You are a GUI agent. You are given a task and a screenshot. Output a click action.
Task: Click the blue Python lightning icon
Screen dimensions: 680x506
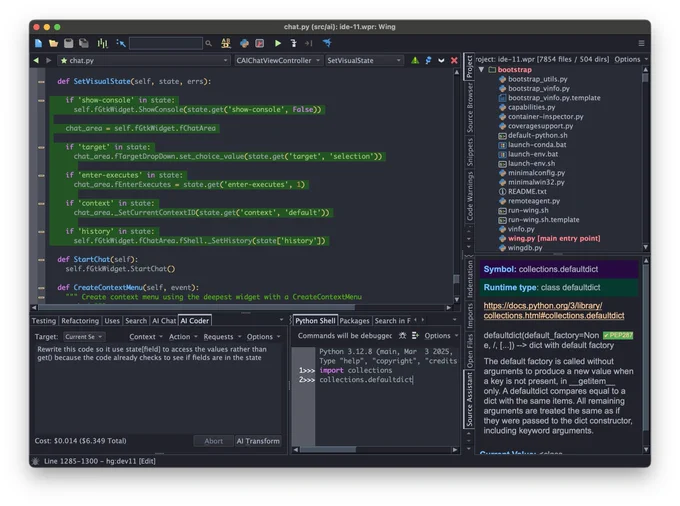[428, 60]
